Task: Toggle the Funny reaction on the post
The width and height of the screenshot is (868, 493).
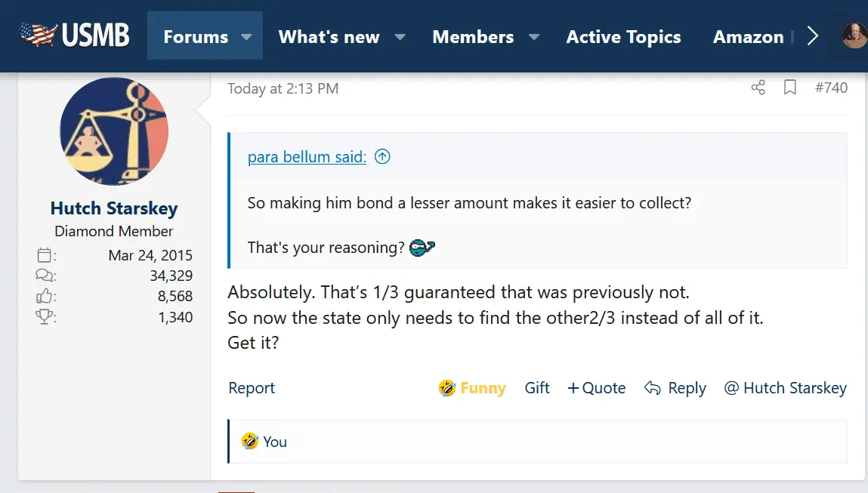Action: tap(472, 388)
